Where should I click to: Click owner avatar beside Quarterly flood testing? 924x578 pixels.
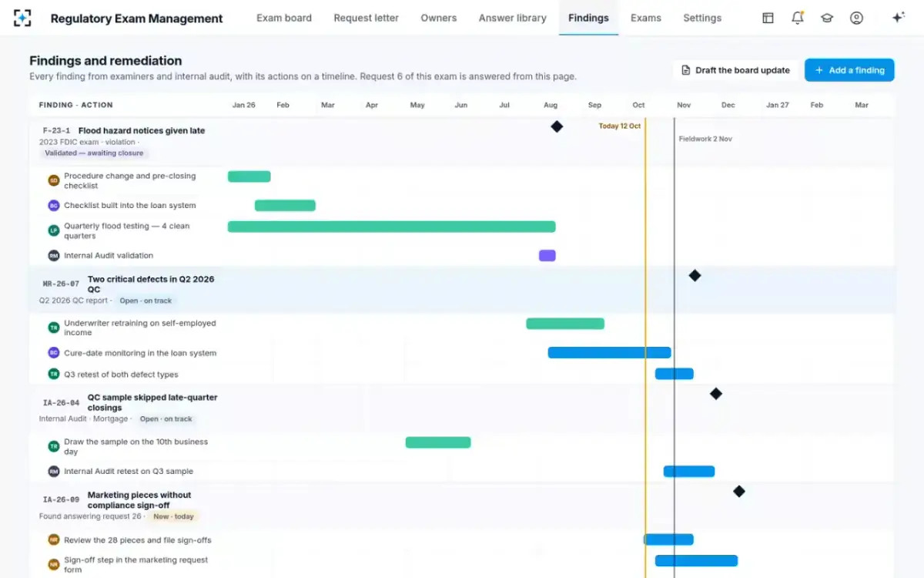point(54,230)
